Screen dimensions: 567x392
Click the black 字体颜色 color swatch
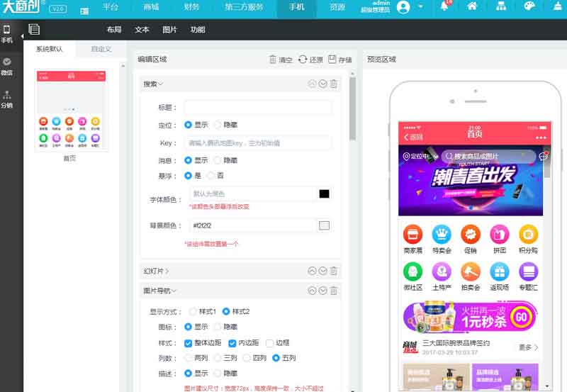(x=324, y=194)
